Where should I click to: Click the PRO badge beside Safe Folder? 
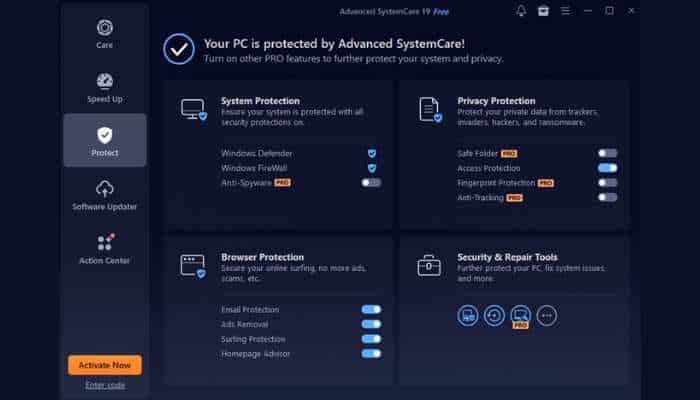pyautogui.click(x=509, y=154)
